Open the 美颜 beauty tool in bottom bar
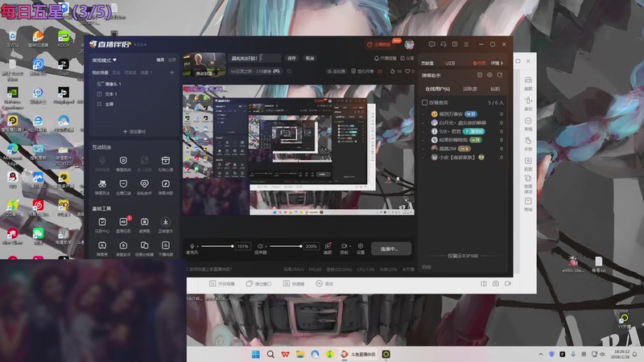The height and width of the screenshot is (362, 644). click(328, 249)
